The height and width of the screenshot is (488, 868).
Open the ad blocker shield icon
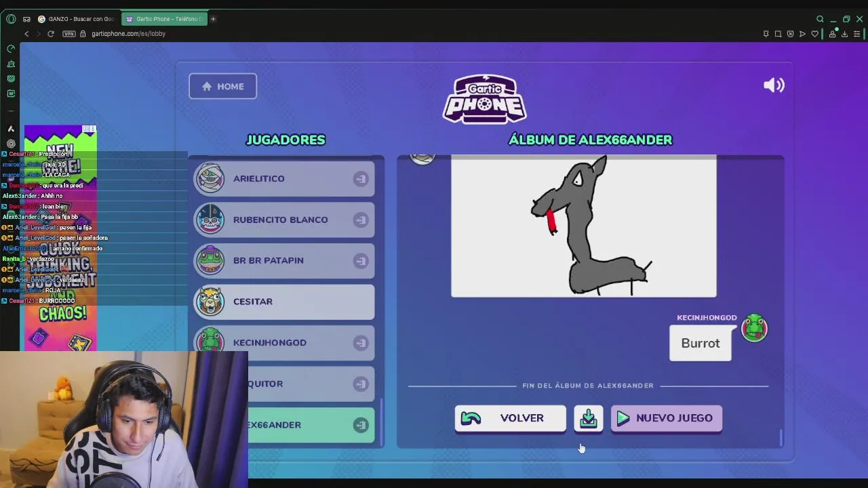coord(790,34)
